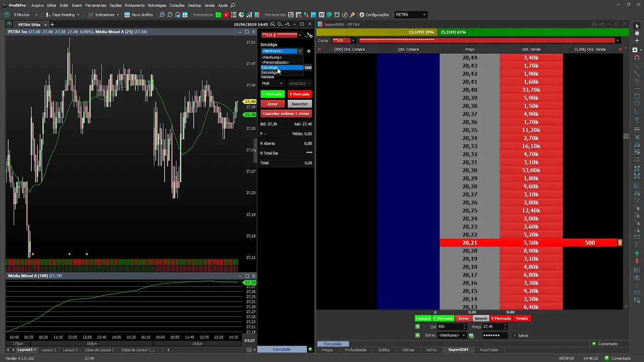Image resolution: width=644 pixels, height=362 pixels.
Task: Click the clock icon left of PETR4 5Min tab
Action: (x=10, y=24)
